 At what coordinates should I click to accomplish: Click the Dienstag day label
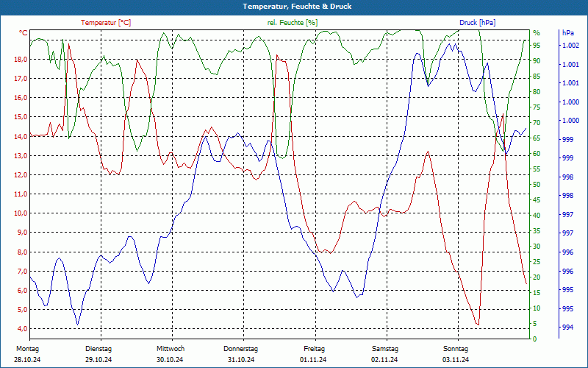[98, 349]
